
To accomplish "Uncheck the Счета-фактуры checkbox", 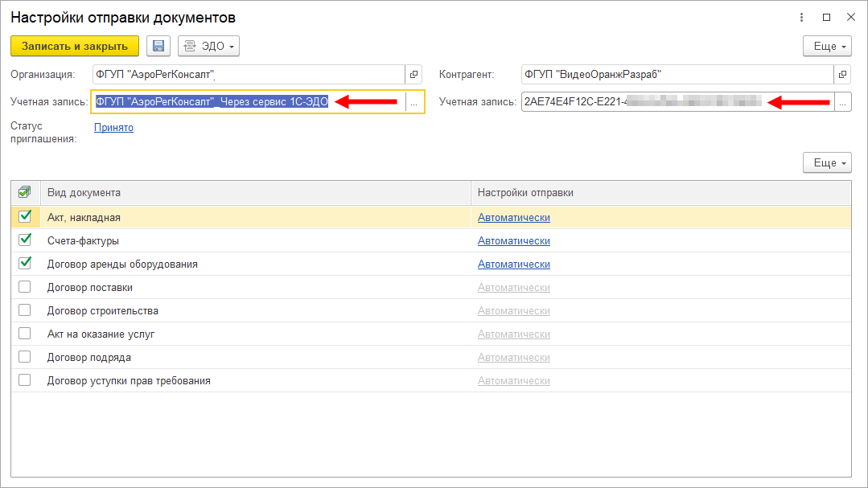I will pos(25,240).
